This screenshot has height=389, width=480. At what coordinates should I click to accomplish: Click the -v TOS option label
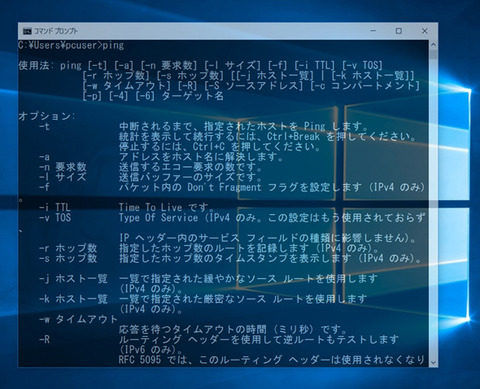(x=55, y=218)
